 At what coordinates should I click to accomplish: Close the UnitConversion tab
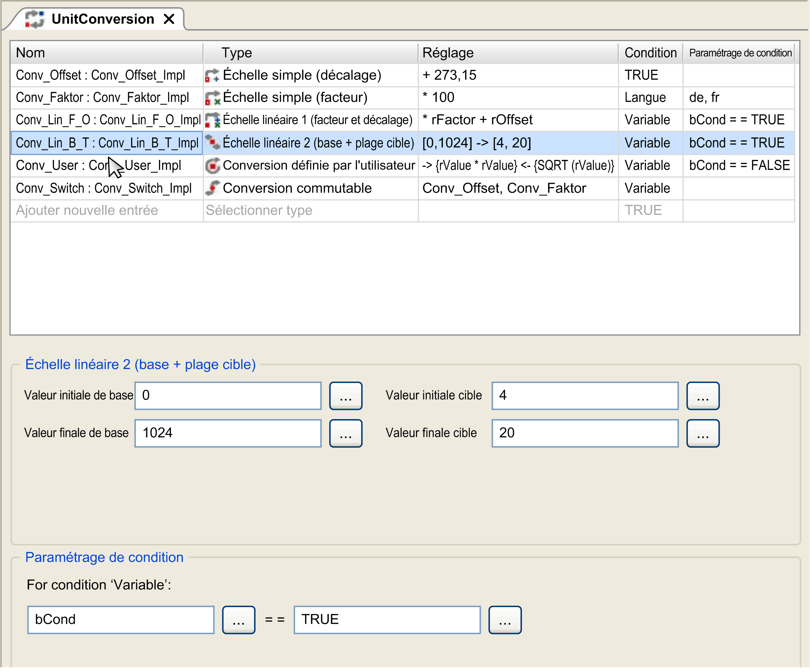click(x=169, y=19)
